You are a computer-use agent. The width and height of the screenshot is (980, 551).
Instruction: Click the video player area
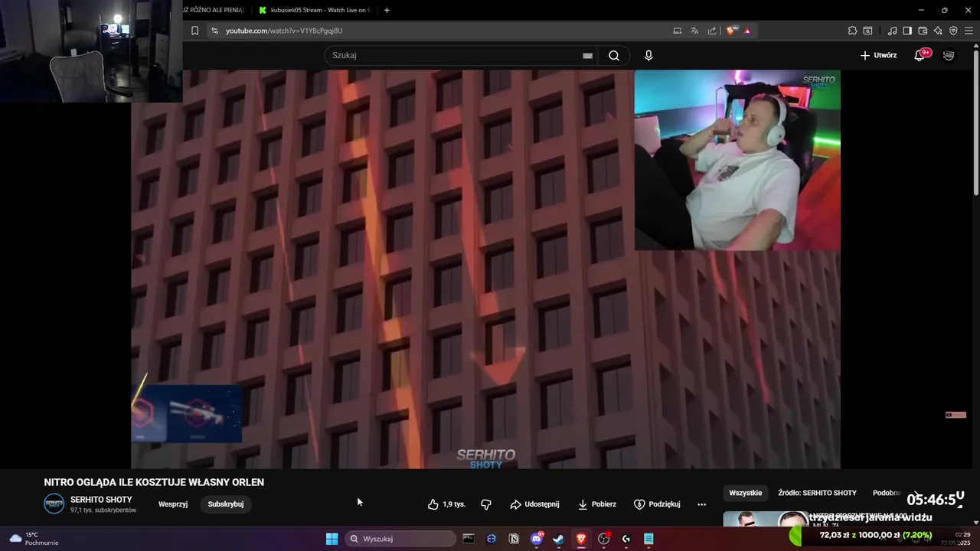(485, 269)
